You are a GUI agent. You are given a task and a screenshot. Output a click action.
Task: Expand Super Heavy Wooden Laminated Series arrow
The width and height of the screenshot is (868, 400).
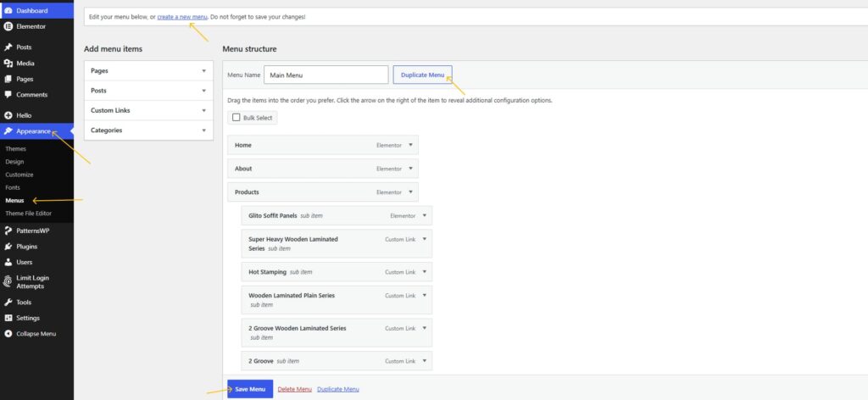pyautogui.click(x=425, y=239)
